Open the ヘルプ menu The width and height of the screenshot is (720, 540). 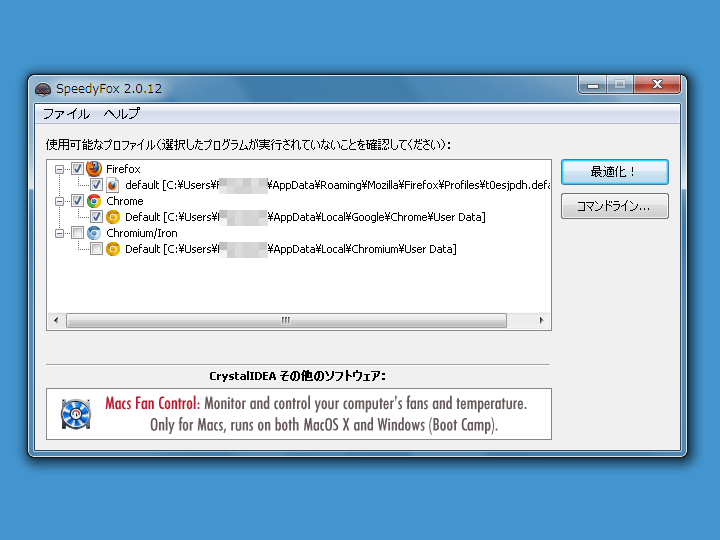(x=122, y=114)
